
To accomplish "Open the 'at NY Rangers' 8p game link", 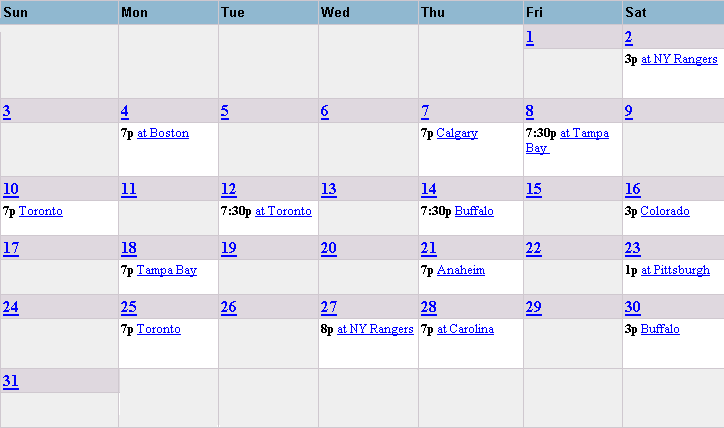I will (375, 330).
